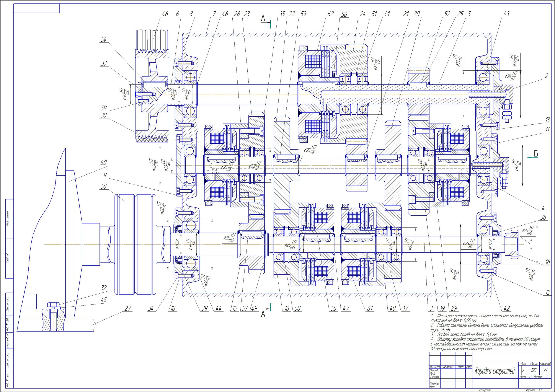Select part callout number 55
The height and width of the screenshot is (392, 555).
[334, 308]
